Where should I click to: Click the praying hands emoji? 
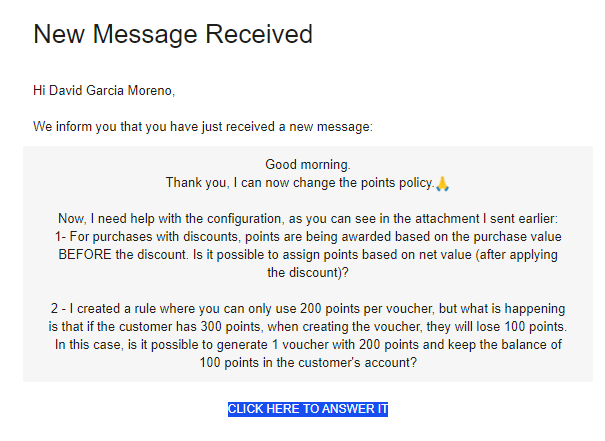(x=442, y=184)
